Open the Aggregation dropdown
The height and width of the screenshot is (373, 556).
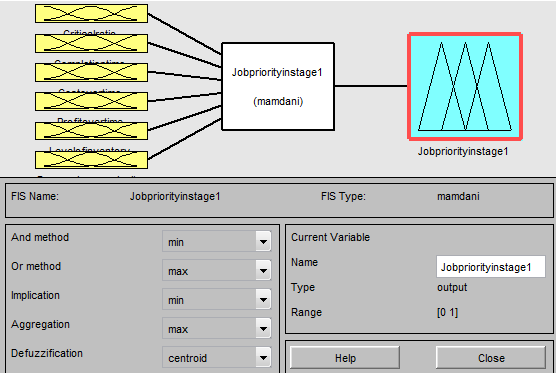coord(217,328)
